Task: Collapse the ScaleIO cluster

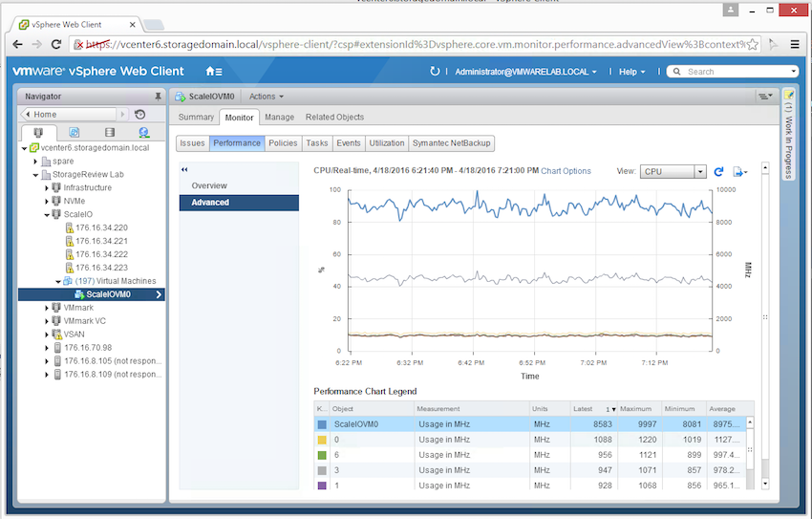Action: coord(47,214)
